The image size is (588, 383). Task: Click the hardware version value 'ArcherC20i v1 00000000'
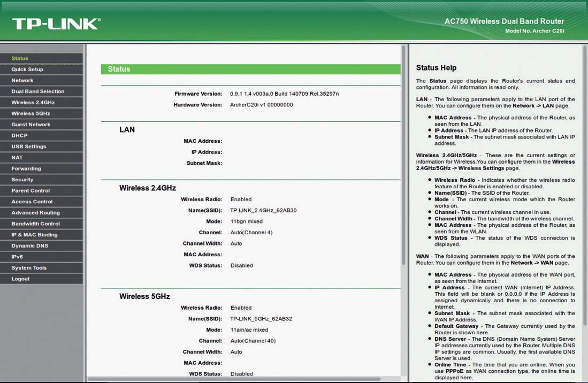tap(262, 105)
